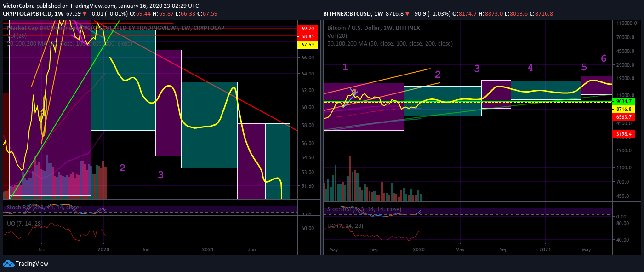Click 54.50 on the dominance price axis
Screen dimensions: 644x272
(308, 157)
